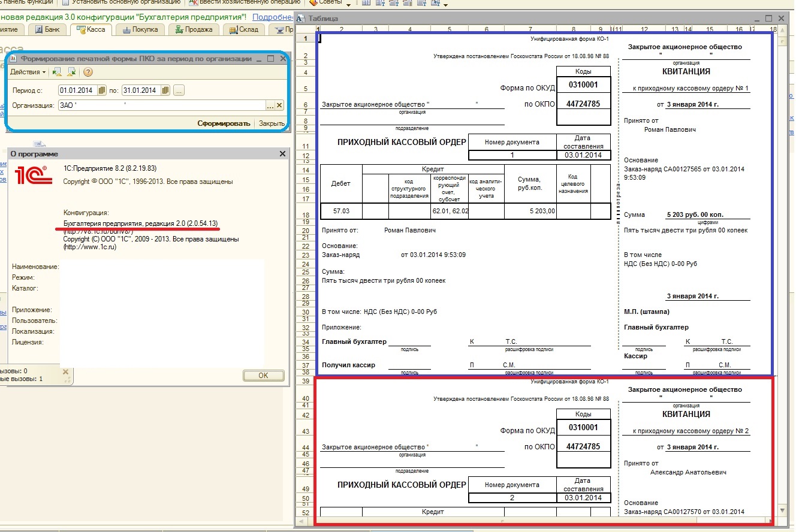Click the second table icon in top toolbar

tap(380, 3)
